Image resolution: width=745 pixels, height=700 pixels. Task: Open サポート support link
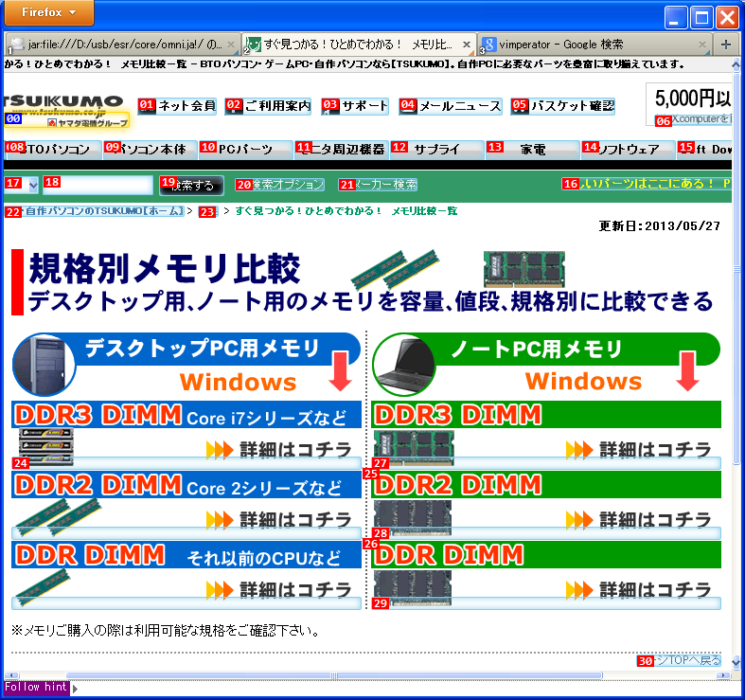tap(355, 105)
